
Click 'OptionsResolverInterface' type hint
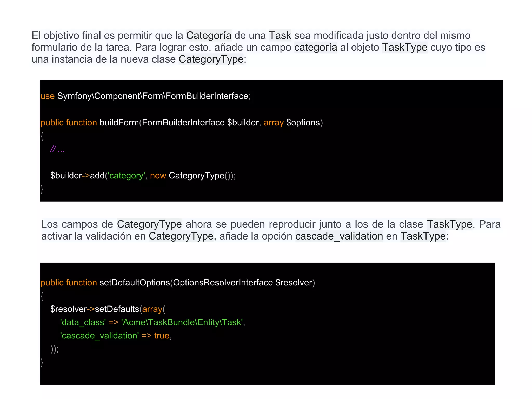(x=223, y=283)
